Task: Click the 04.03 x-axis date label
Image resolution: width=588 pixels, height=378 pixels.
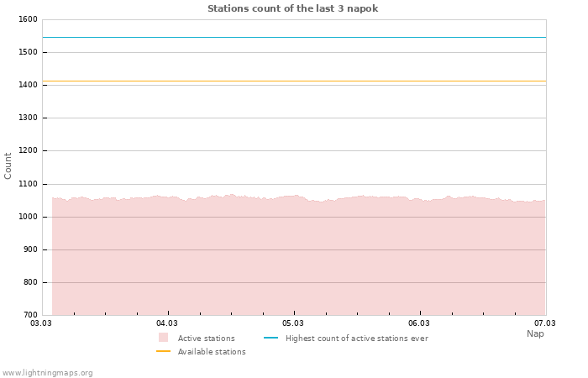Action: pyautogui.click(x=167, y=323)
